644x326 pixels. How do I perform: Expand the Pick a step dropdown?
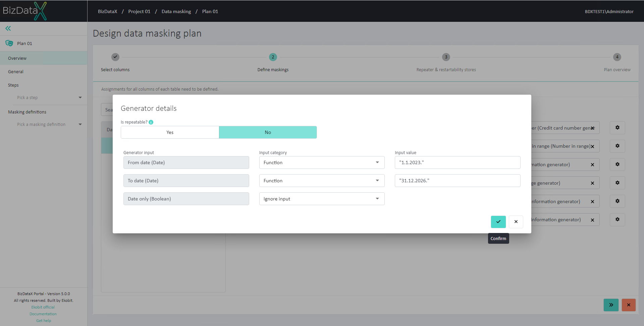tap(49, 98)
